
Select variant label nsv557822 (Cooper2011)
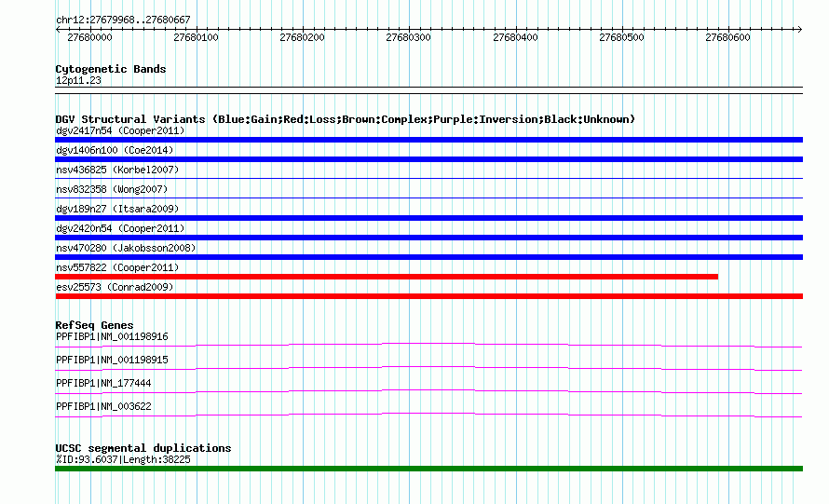click(117, 267)
